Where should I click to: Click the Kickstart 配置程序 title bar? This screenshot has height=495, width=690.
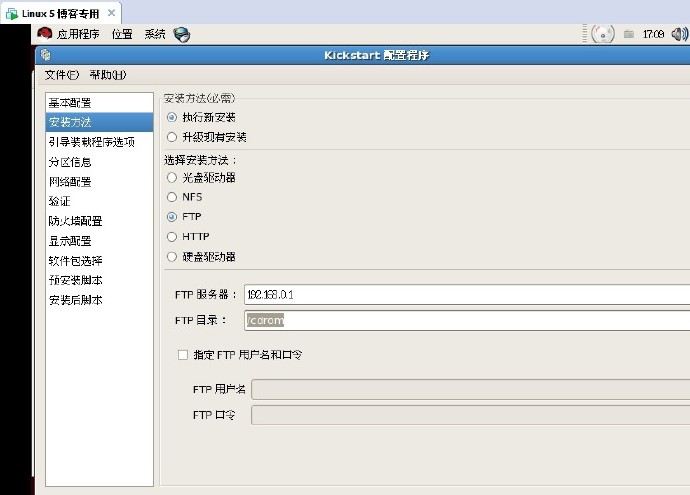(x=363, y=55)
